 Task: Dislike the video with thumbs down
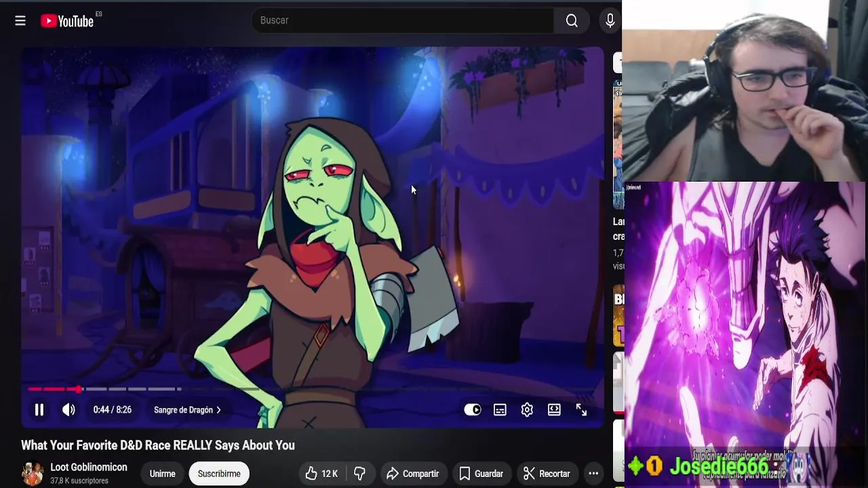[x=360, y=474]
